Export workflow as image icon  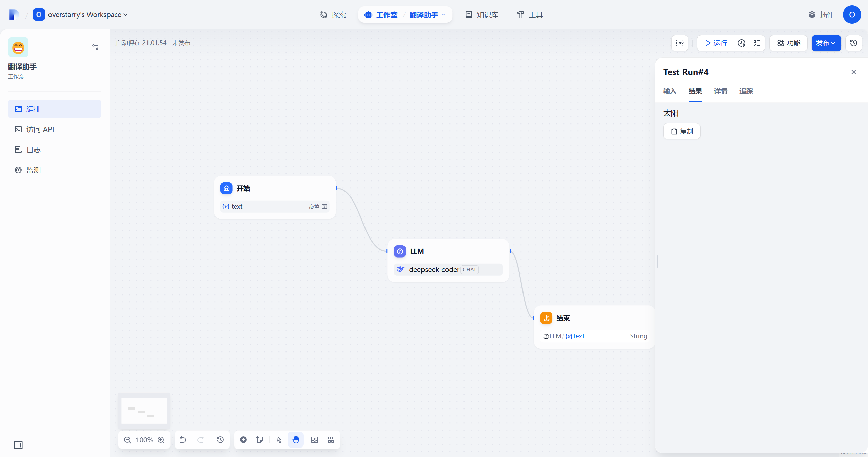point(315,440)
